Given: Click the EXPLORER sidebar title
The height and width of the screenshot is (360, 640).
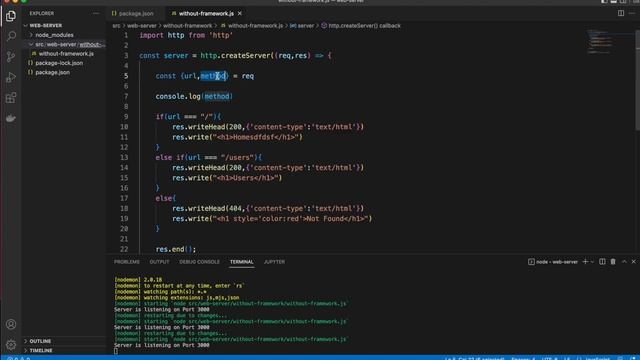Looking at the screenshot, I should click(x=42, y=13).
